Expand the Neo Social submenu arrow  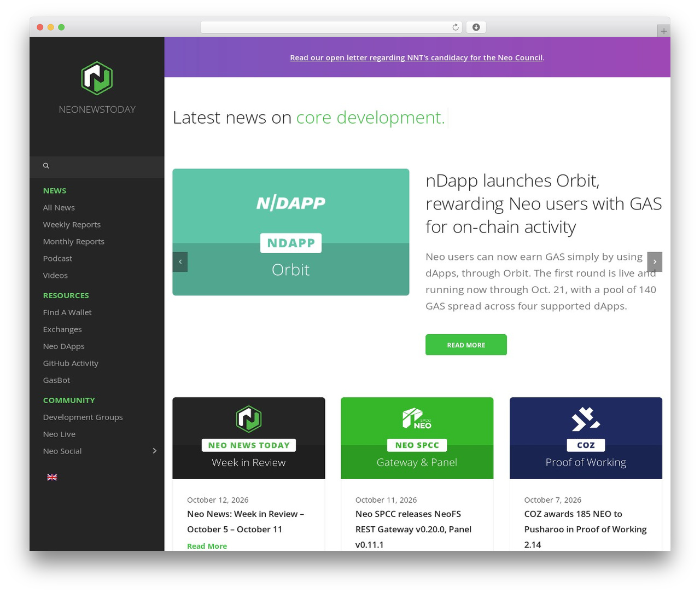coord(155,451)
